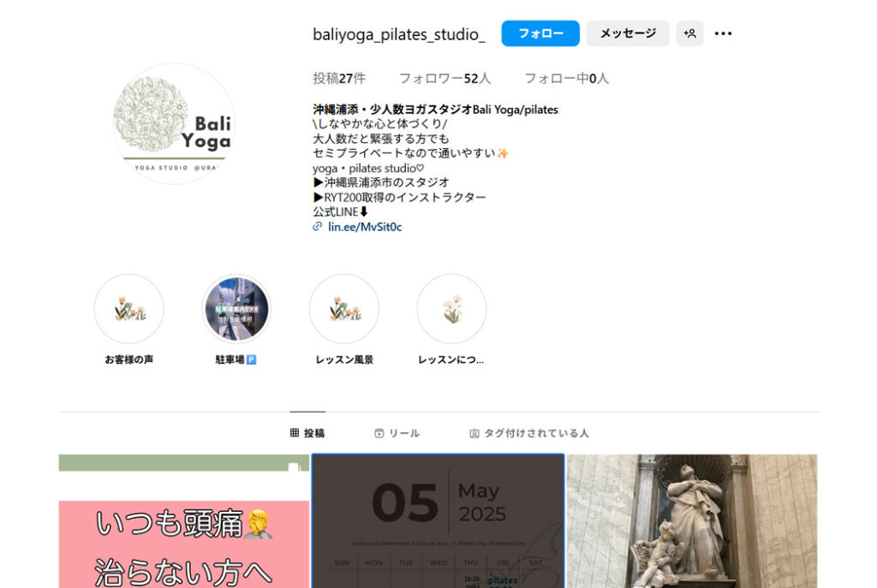The image size is (877, 588).
Task: Open the May 2025 calendar post
Action: (x=438, y=521)
